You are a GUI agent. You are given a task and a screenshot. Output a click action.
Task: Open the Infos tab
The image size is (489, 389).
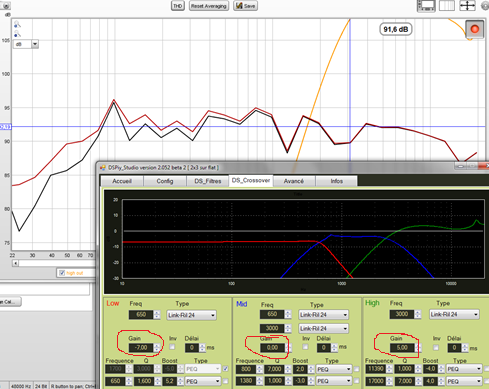point(336,181)
